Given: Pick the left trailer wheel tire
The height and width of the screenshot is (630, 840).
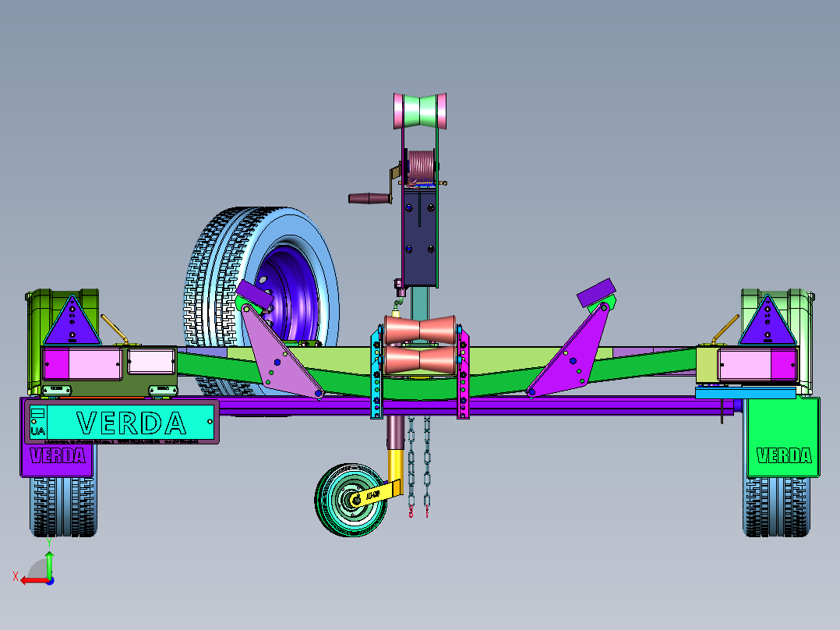Looking at the screenshot, I should (x=63, y=507).
